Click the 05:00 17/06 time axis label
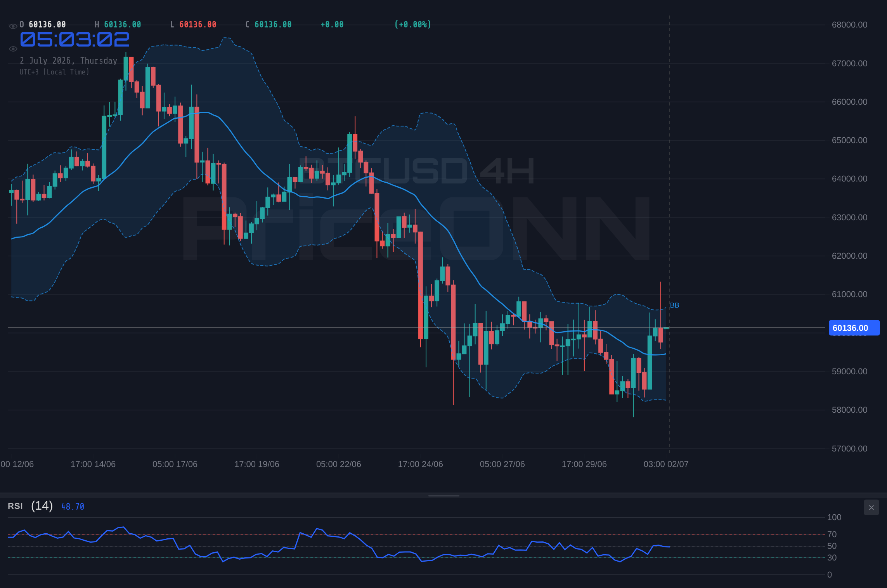887x588 pixels. coord(175,464)
